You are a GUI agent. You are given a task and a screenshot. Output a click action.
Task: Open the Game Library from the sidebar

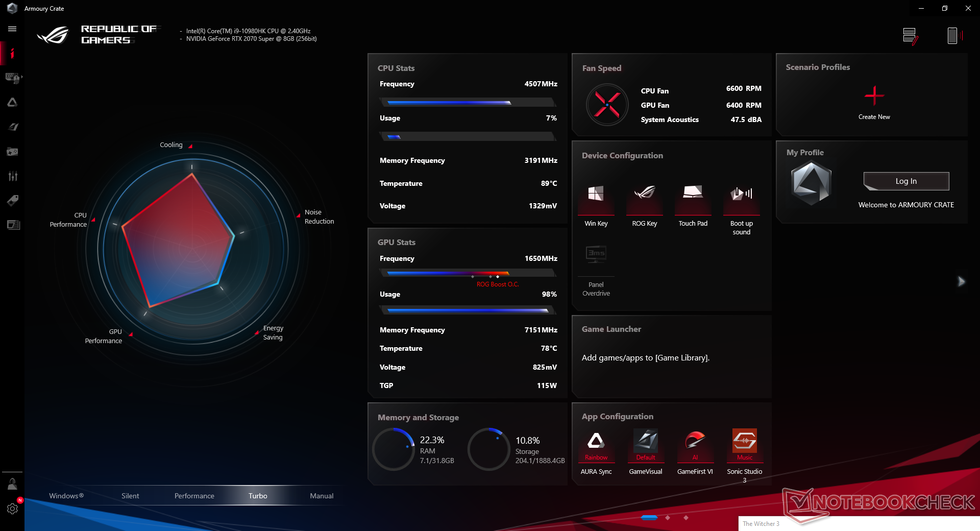pos(12,152)
